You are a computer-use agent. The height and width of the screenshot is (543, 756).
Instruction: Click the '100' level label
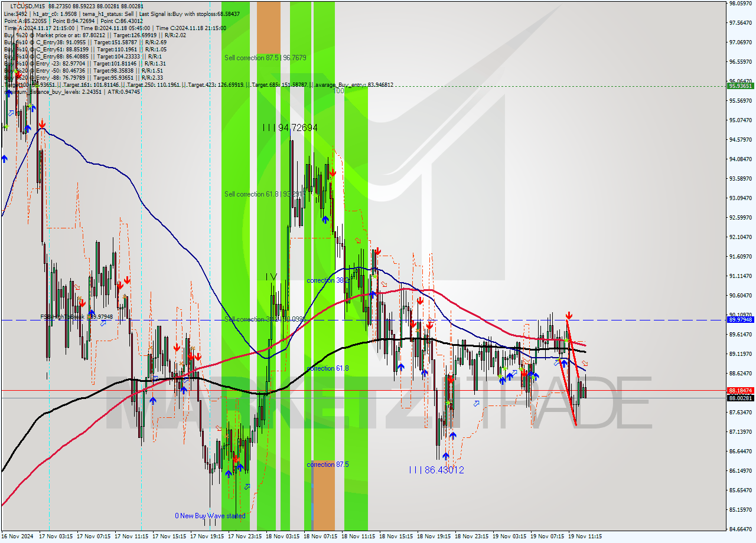coord(338,91)
